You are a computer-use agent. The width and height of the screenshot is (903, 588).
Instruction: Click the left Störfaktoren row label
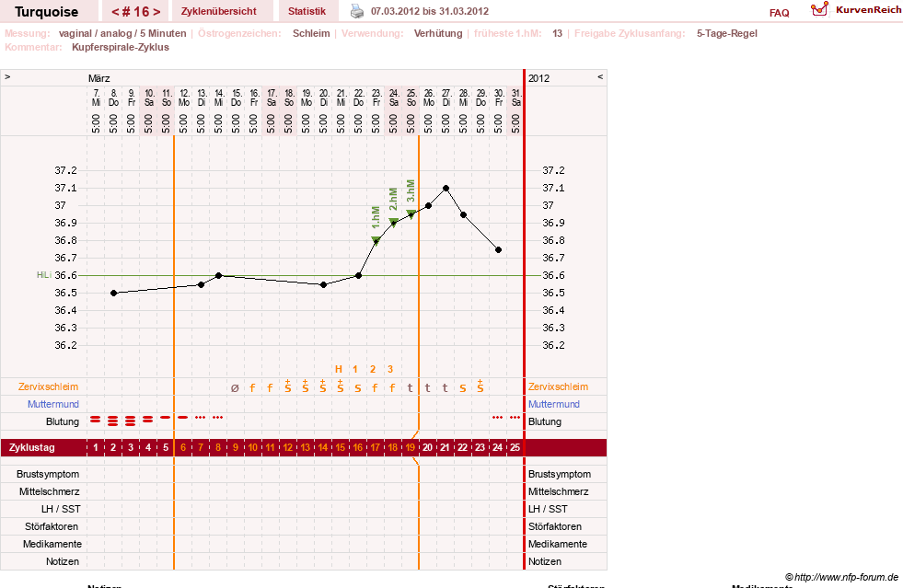click(x=52, y=526)
